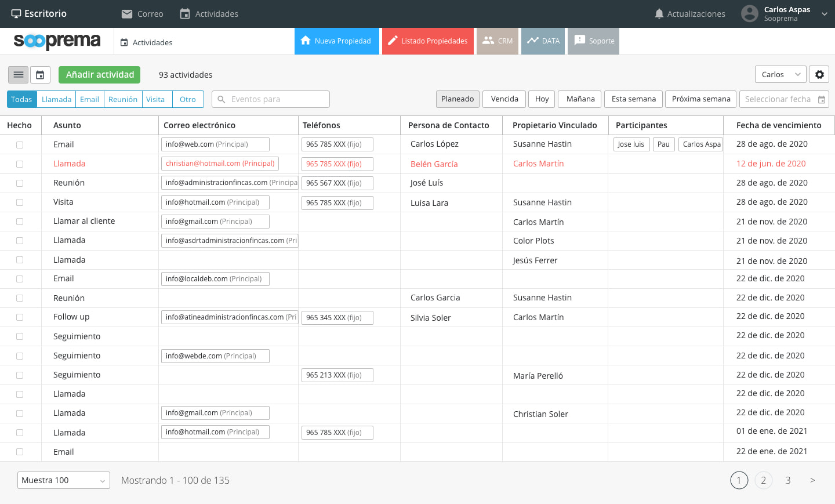Viewport: 835px width, 504px height.
Task: Filter activities by Llamada
Action: [56, 99]
